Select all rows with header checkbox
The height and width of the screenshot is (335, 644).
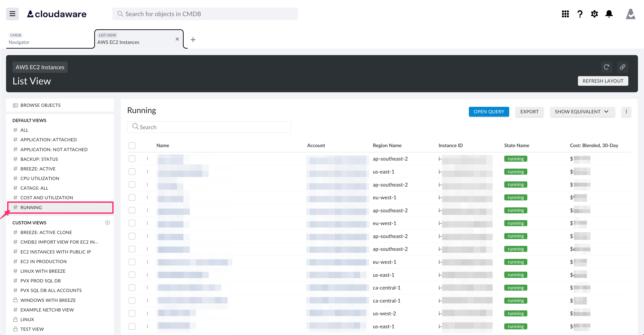pyautogui.click(x=132, y=145)
